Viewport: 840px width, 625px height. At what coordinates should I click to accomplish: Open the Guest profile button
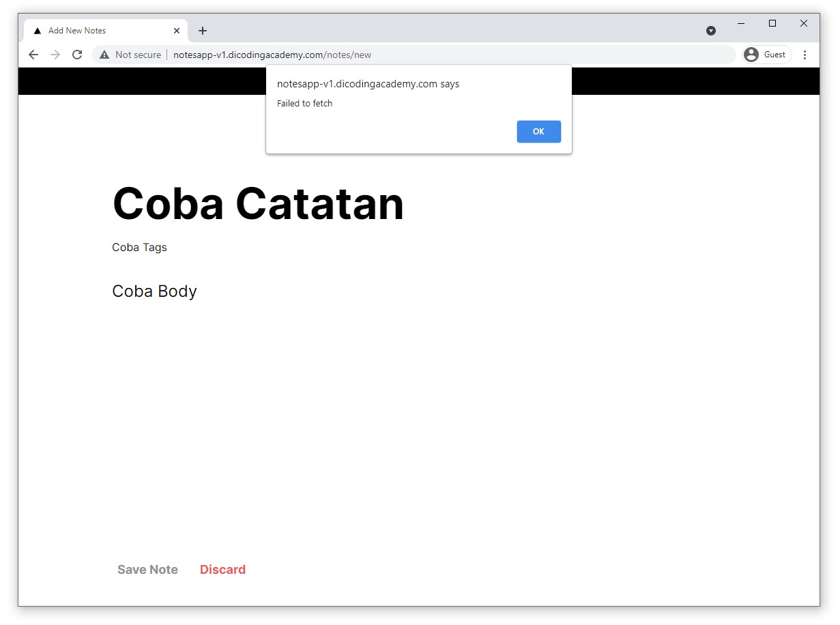(767, 55)
